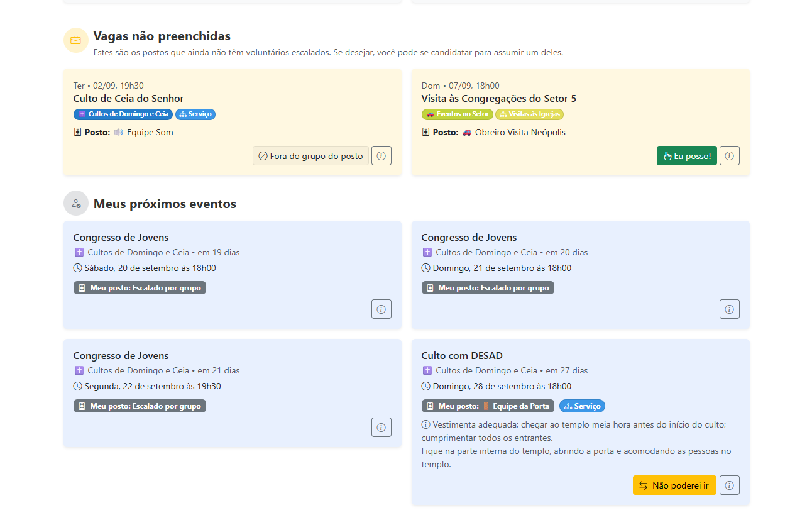
Task: Show info for Congresso de Jovens Saturday event
Action: (381, 309)
